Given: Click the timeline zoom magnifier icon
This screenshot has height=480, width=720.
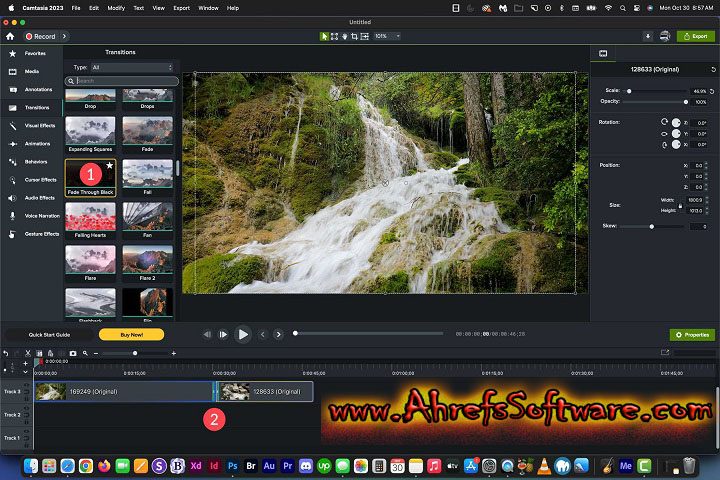Looking at the screenshot, I should 85,353.
